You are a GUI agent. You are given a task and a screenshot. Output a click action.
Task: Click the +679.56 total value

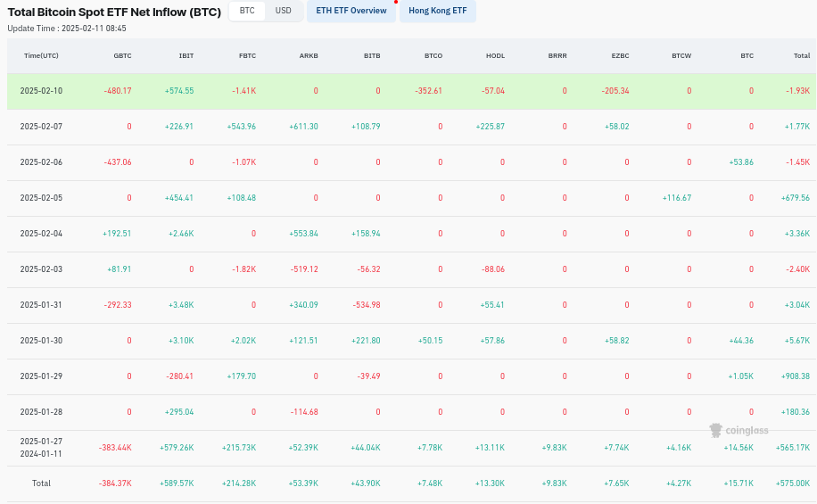[x=796, y=198]
